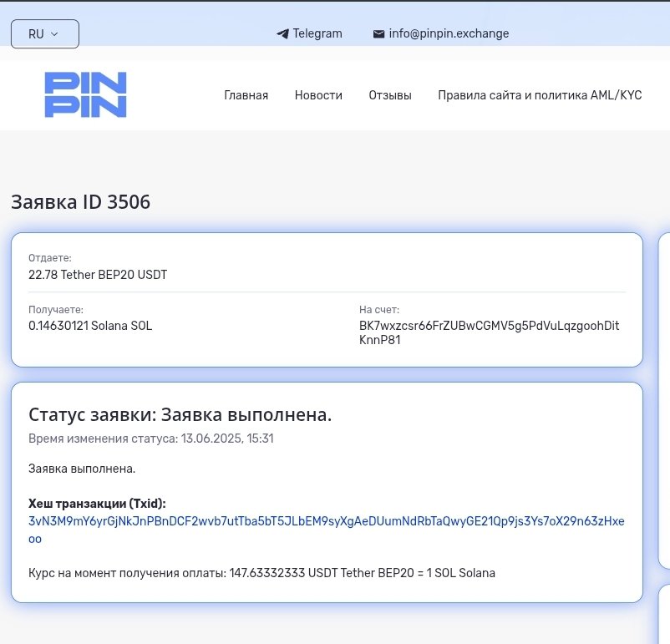Click the На счет label
Screen dimensions: 670x644
tap(379, 310)
